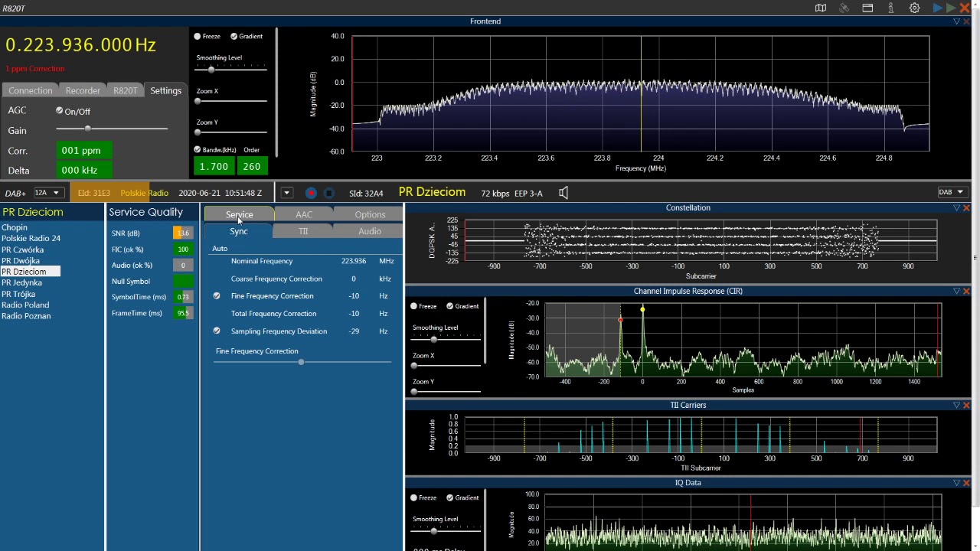
Task: Toggle Fine Frequency Correction checkbox
Action: click(x=217, y=295)
